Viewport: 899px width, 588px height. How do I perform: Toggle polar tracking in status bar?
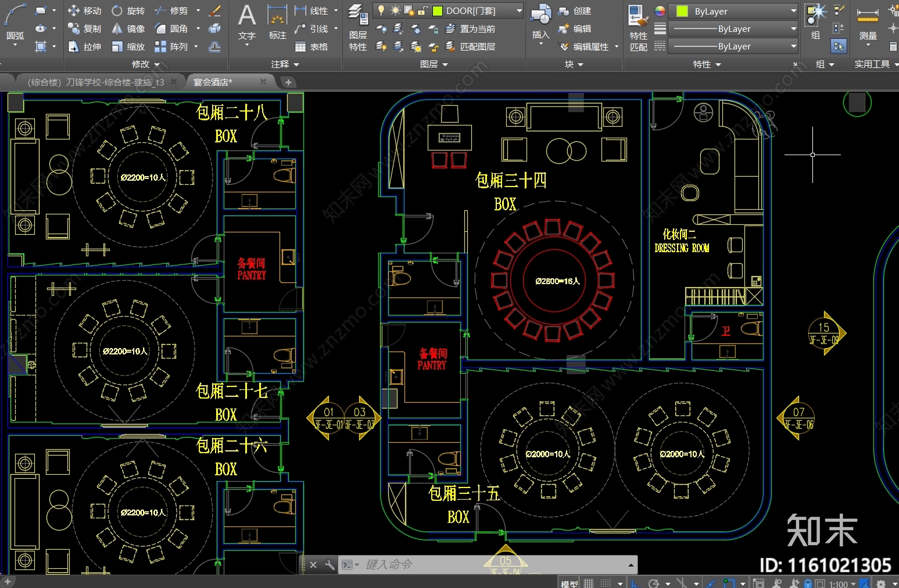click(x=654, y=583)
